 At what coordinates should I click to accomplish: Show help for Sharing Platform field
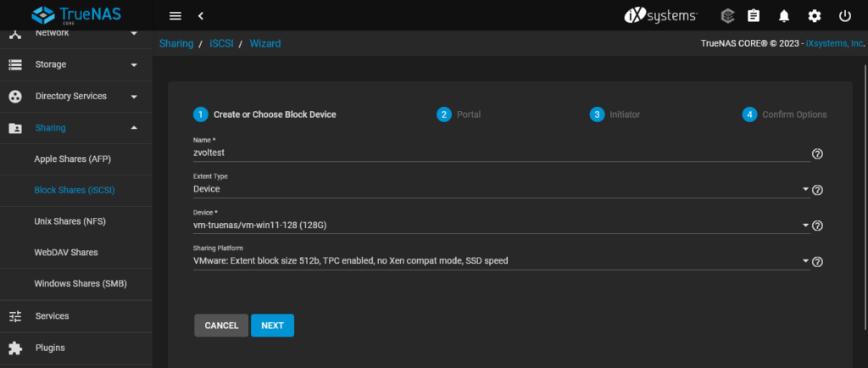coord(817,262)
